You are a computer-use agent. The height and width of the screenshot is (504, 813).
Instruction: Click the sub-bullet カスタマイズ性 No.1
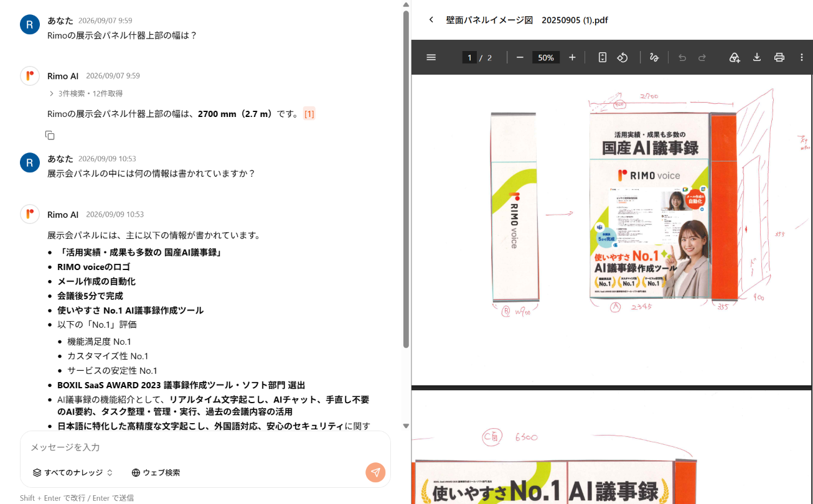[108, 356]
